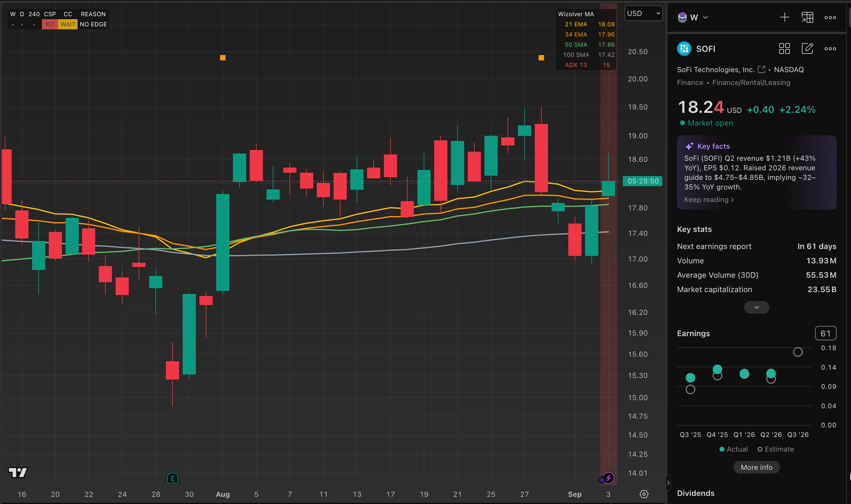Click the WAIT status cell

click(68, 24)
